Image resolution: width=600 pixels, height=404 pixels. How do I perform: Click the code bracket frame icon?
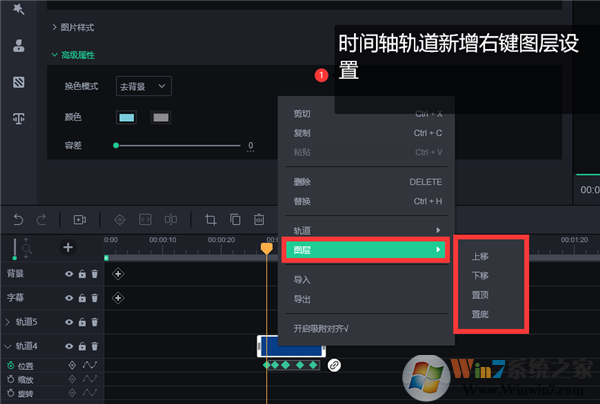[x=145, y=219]
